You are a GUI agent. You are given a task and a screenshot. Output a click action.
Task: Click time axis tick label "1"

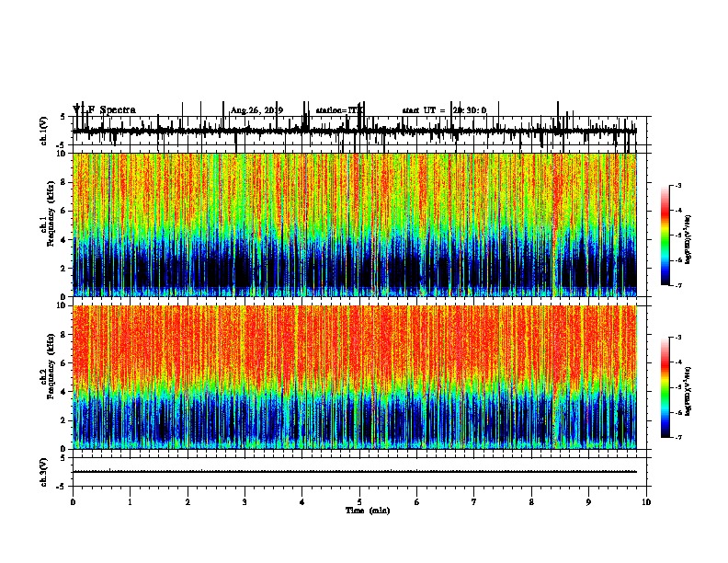coord(130,502)
